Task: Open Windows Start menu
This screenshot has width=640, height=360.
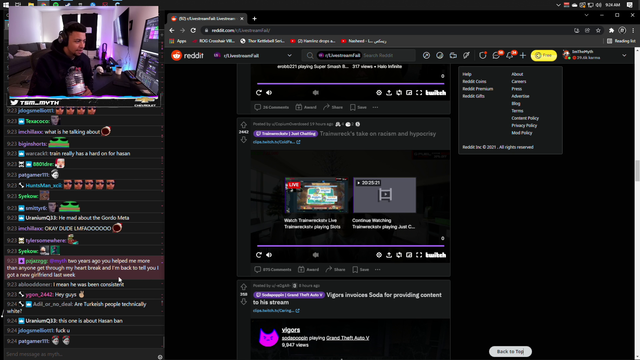Action: [x=6, y=4]
